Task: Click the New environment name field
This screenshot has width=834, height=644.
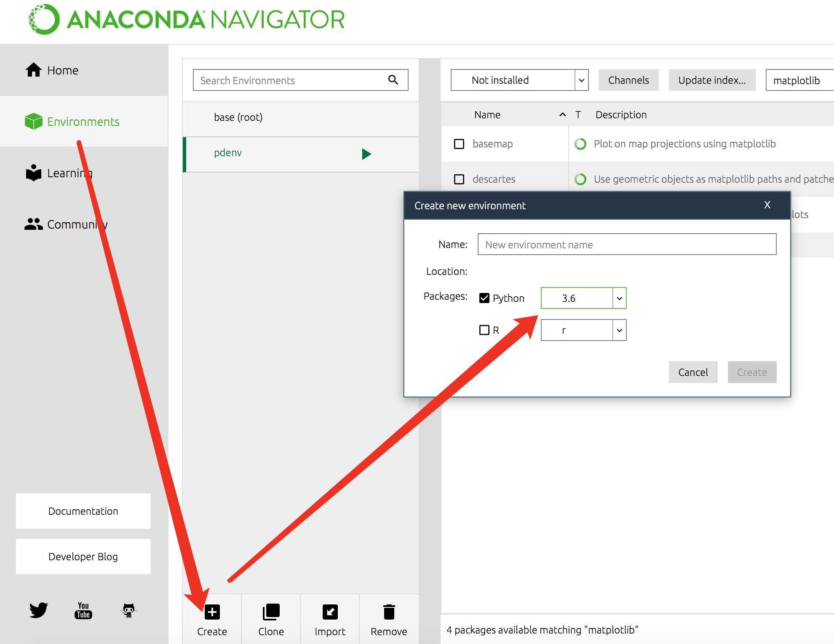Action: pyautogui.click(x=627, y=245)
